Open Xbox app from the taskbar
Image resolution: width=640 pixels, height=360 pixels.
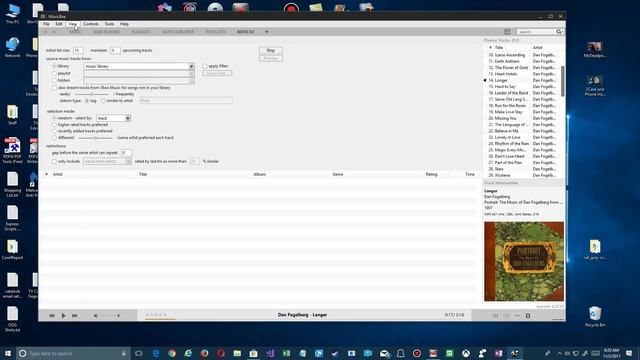click(x=466, y=353)
